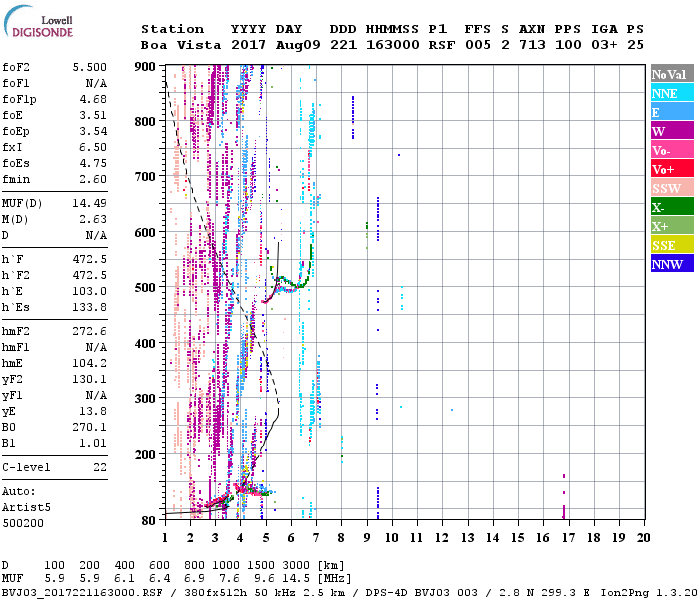Click the X+ light green legend swatch
Screen dimensions: 700x600
pos(668,226)
